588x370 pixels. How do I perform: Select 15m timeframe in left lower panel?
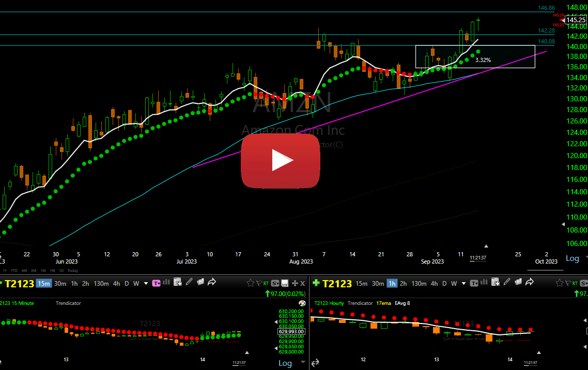(x=44, y=283)
